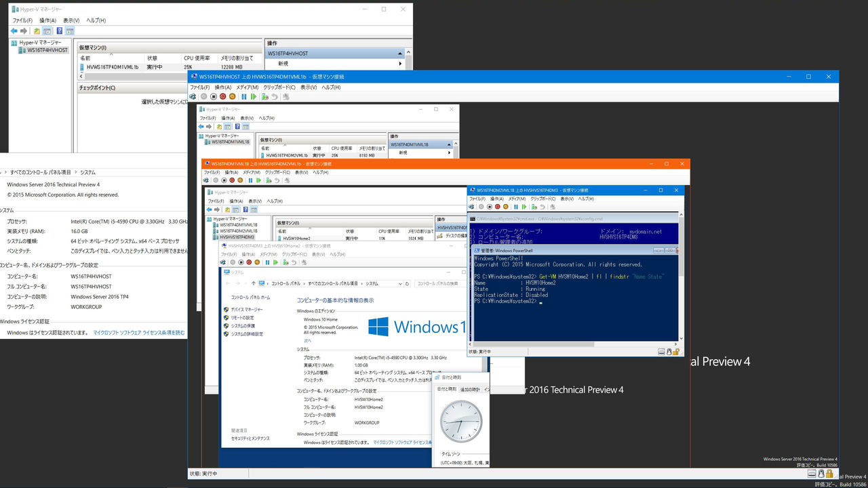Click Up arrow in Windows 10 System window
This screenshot has width=868, height=488.
(x=254, y=283)
